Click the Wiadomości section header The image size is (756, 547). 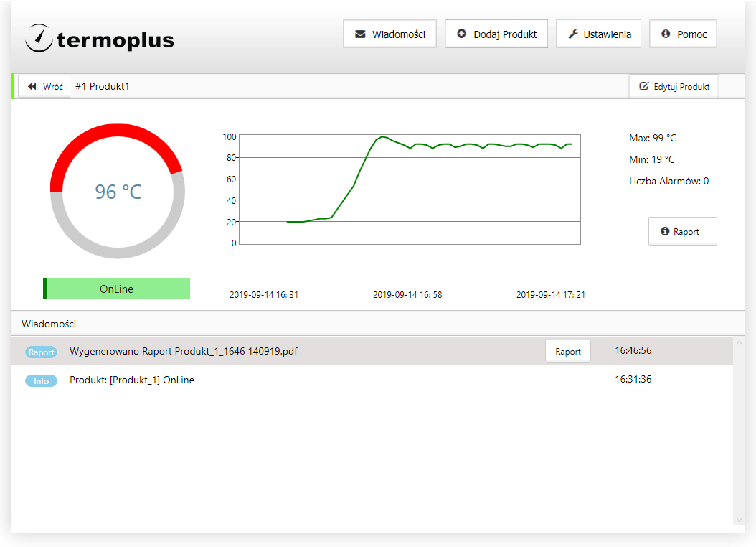[49, 324]
